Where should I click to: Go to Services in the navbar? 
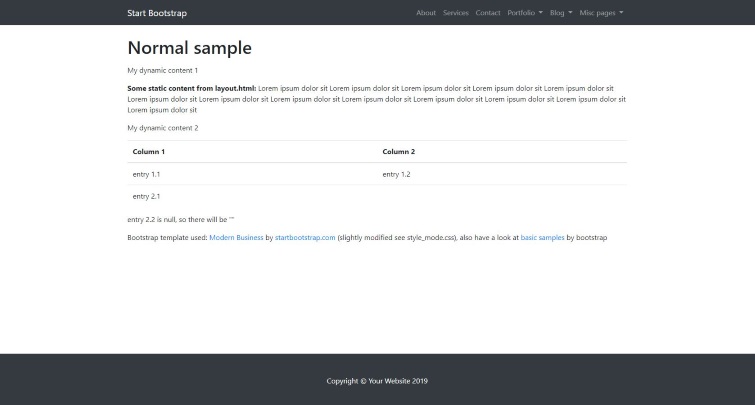[455, 13]
